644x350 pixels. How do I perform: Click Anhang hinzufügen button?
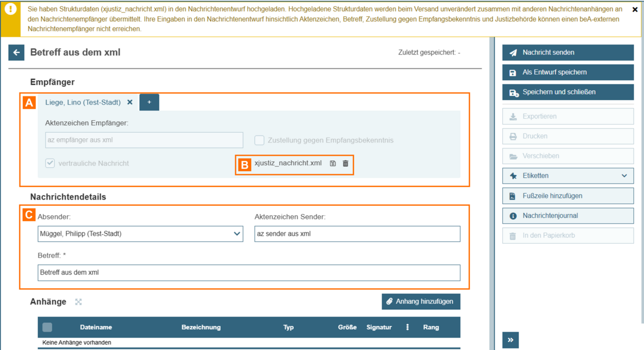(420, 301)
